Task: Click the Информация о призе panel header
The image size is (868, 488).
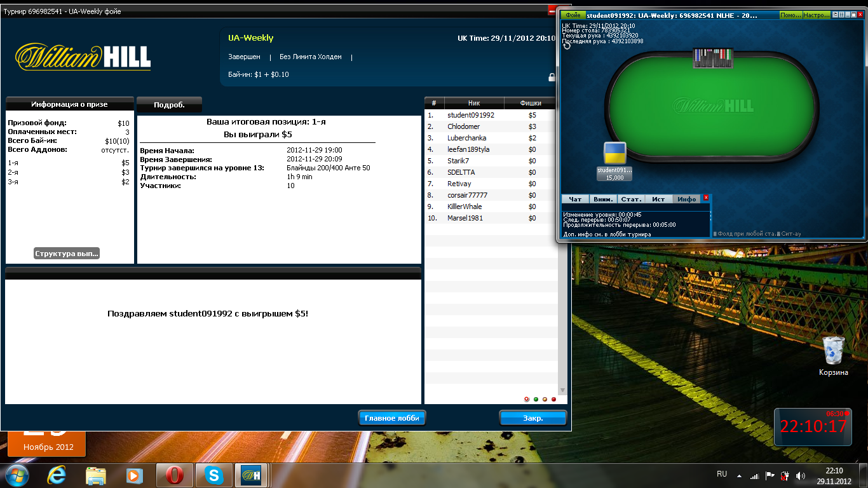Action: (x=70, y=104)
